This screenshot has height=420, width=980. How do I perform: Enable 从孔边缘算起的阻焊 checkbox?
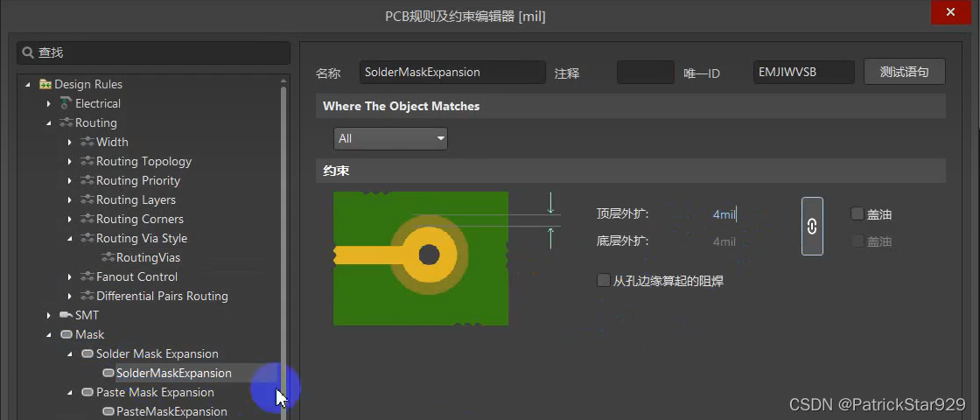click(603, 280)
